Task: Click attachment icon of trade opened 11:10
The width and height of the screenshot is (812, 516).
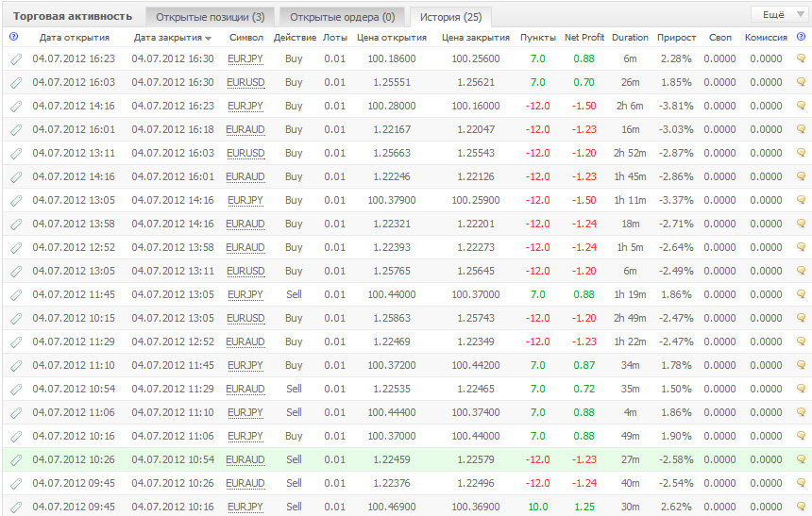Action: pyautogui.click(x=16, y=366)
